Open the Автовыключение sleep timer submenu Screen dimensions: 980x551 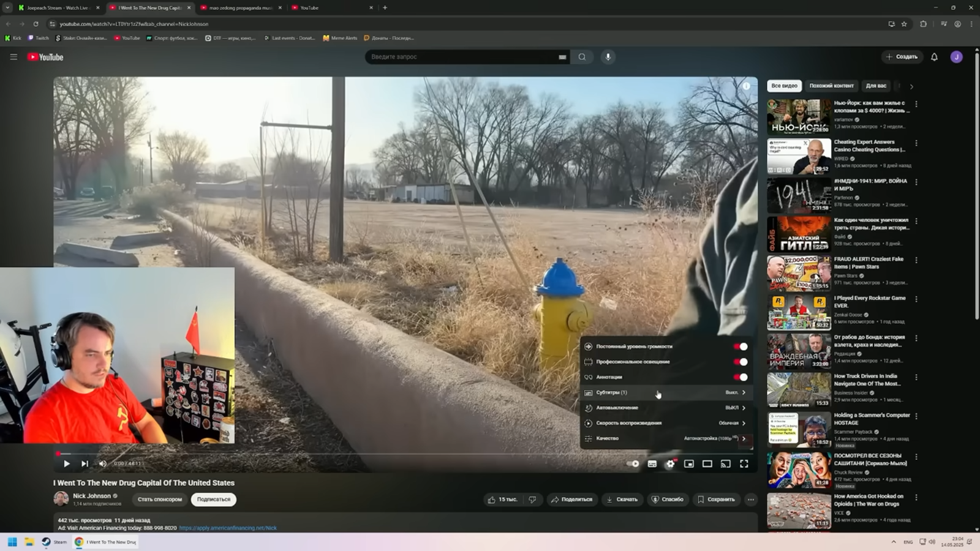coord(666,408)
